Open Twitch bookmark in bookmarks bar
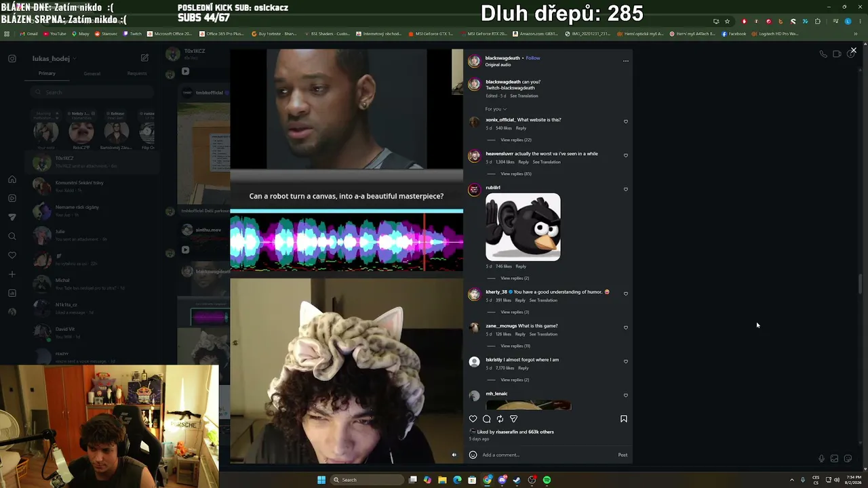Image resolution: width=868 pixels, height=488 pixels. click(x=133, y=34)
